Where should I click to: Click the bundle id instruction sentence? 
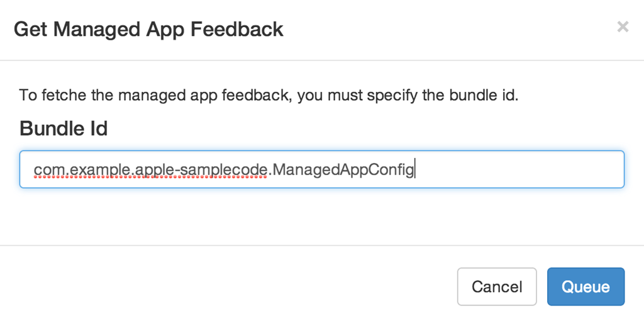pos(269,96)
